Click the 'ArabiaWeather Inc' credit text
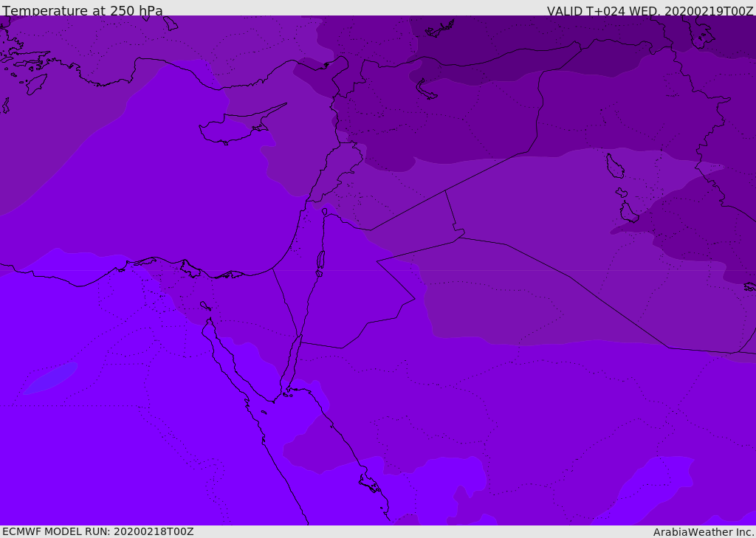This screenshot has width=756, height=538. (x=702, y=532)
